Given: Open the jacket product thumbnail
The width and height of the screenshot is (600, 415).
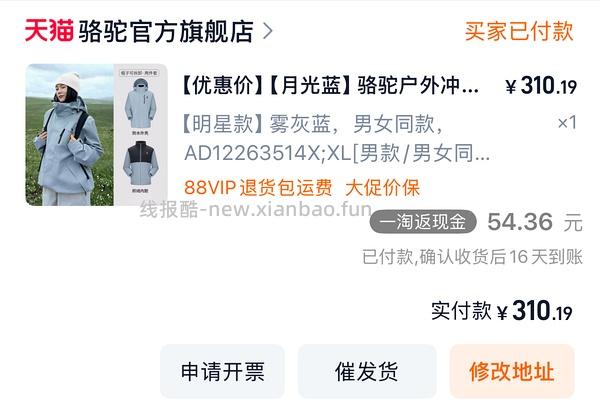Looking at the screenshot, I should coord(96,135).
